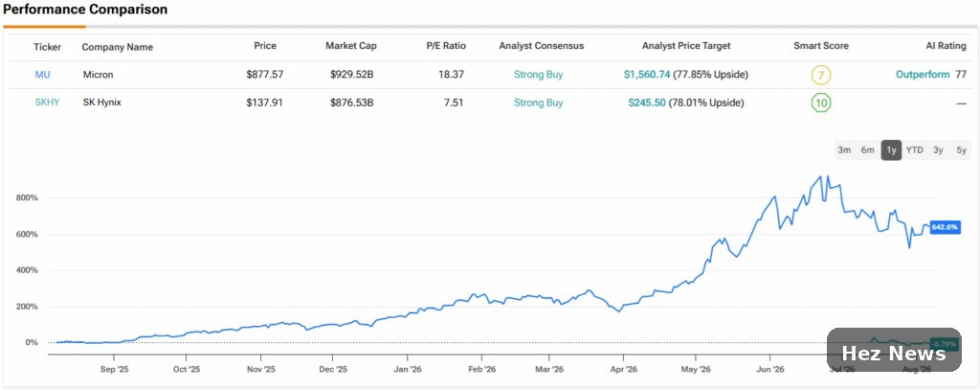Viewport: 980px width, 390px height.
Task: Select the YTD time range
Action: [x=914, y=150]
